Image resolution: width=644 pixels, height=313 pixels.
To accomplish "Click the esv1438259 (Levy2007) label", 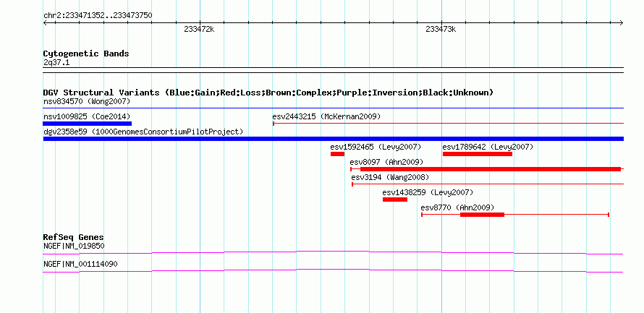I will pos(428,192).
